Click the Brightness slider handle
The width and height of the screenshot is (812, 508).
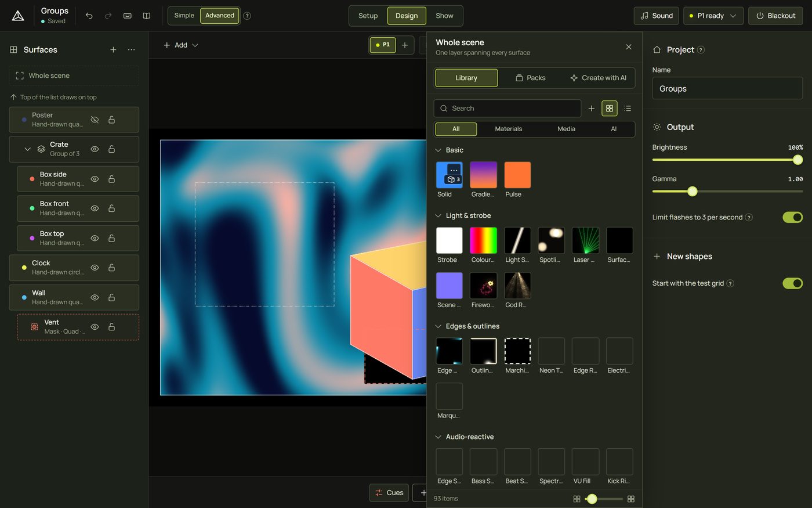coord(797,160)
